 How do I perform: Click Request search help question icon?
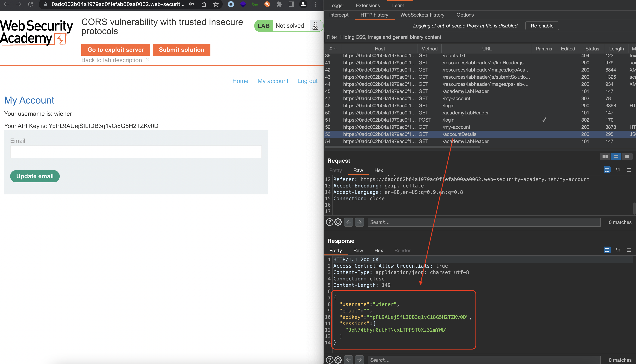tap(329, 222)
